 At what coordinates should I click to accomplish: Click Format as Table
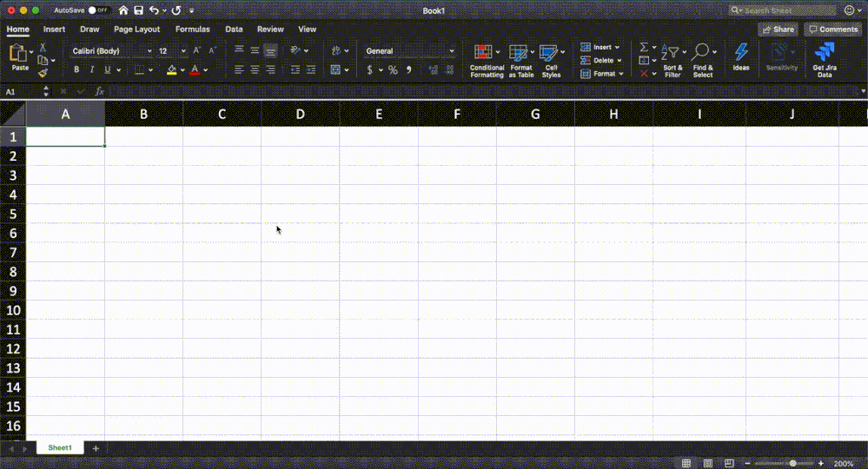click(x=521, y=61)
